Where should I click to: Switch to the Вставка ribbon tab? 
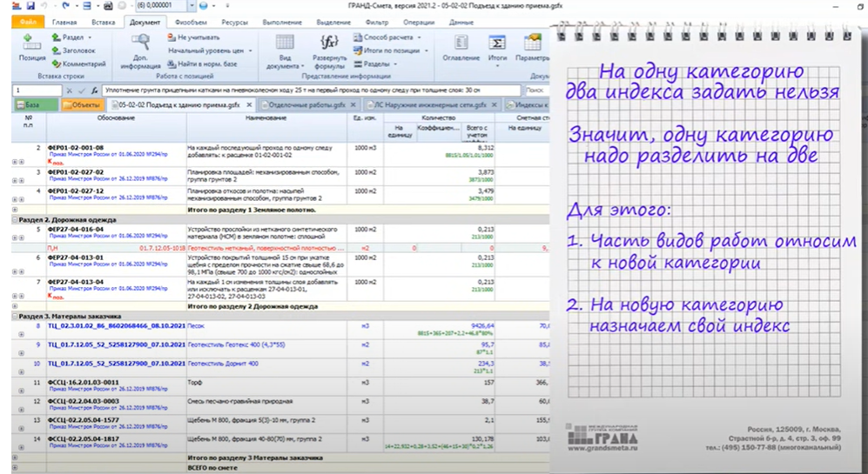104,22
